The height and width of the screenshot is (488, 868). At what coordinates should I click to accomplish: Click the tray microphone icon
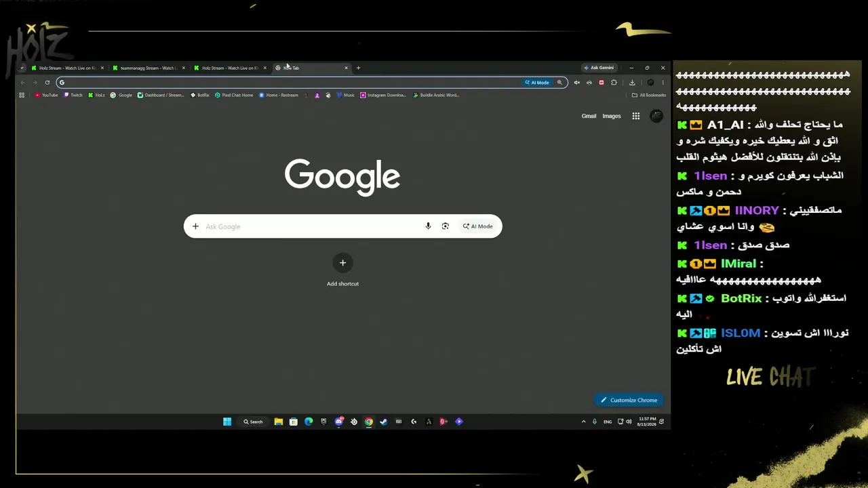(x=595, y=422)
